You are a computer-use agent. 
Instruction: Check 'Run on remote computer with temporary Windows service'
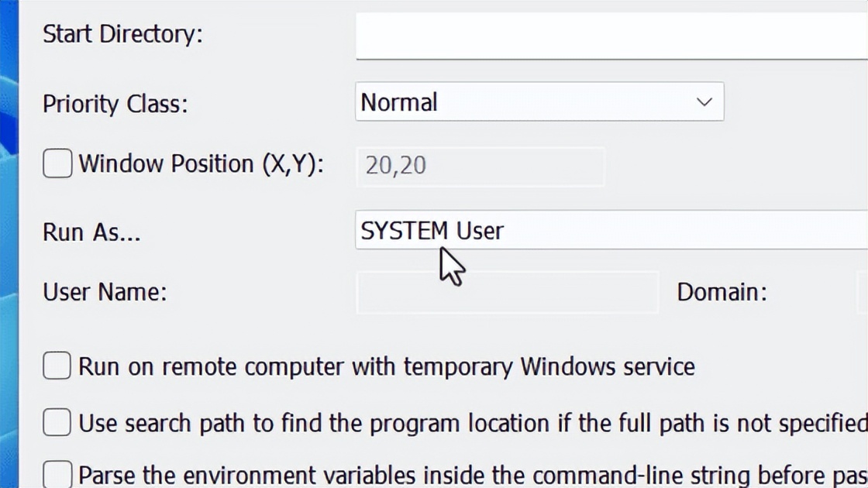pyautogui.click(x=56, y=366)
